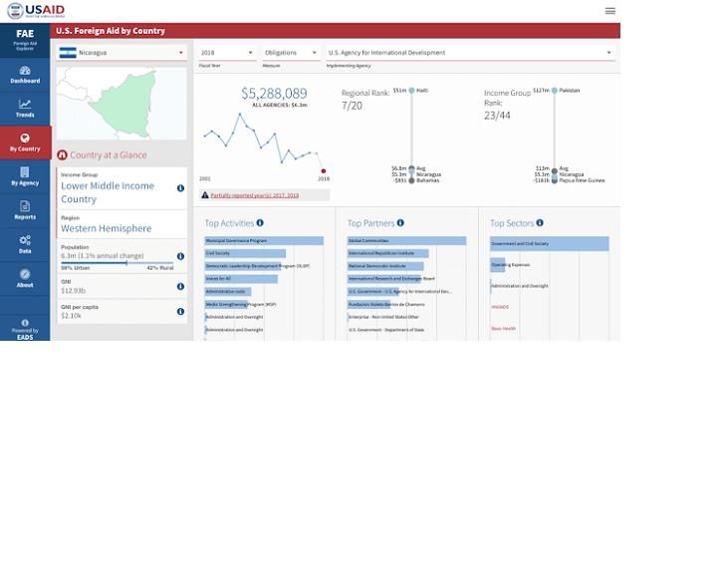The height and width of the screenshot is (578, 728).
Task: Click the Top Activities heading
Action: click(229, 223)
